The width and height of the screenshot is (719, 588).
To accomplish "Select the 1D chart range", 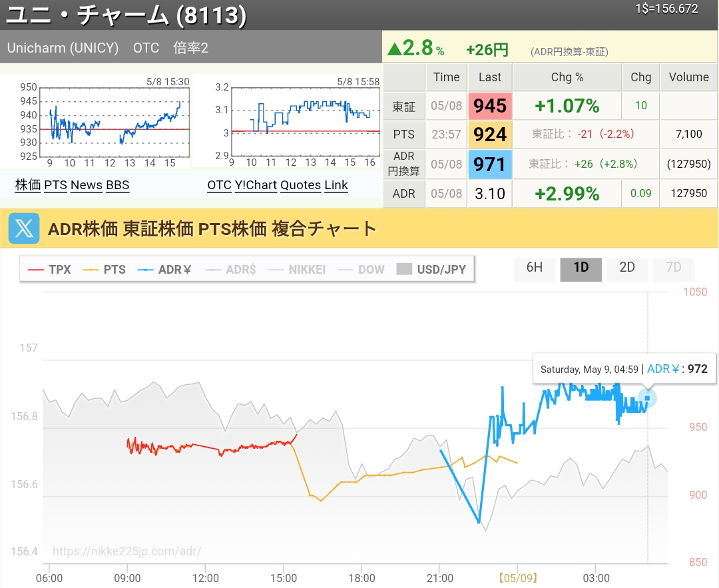I will [581, 268].
